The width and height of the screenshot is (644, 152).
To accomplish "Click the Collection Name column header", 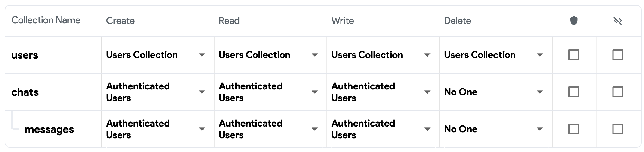I will point(46,20).
